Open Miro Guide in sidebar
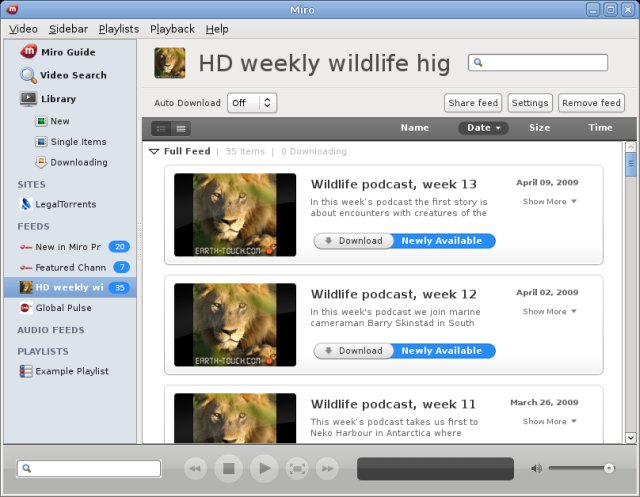640x497 pixels. tap(58, 52)
